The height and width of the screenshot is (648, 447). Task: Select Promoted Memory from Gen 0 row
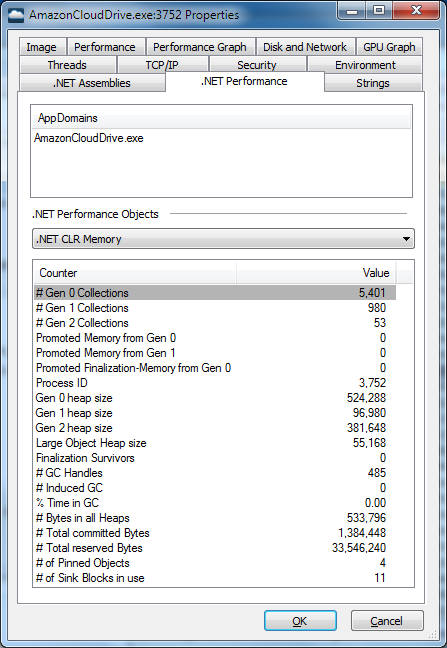point(215,338)
